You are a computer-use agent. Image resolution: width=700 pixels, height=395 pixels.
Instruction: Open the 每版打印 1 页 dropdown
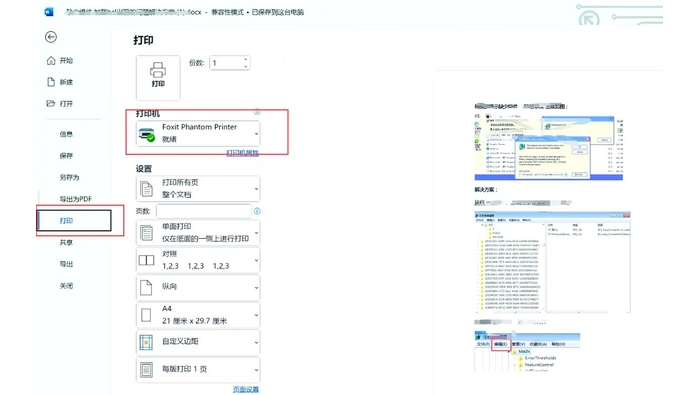point(198,370)
